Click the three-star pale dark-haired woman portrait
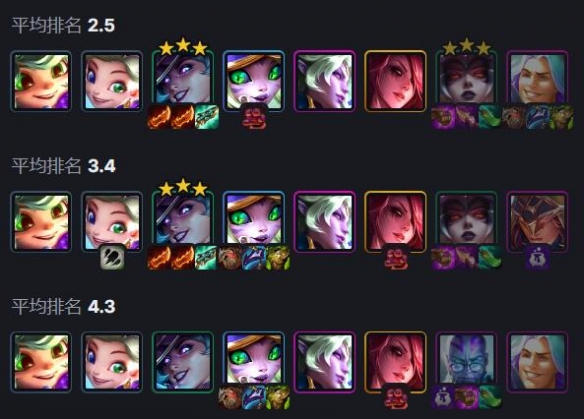 coord(467,81)
